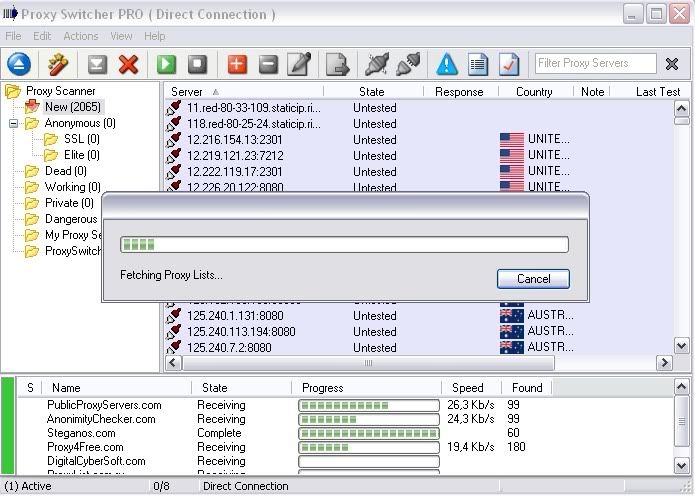695x496 pixels.
Task: Open the Actions menu
Action: click(81, 36)
